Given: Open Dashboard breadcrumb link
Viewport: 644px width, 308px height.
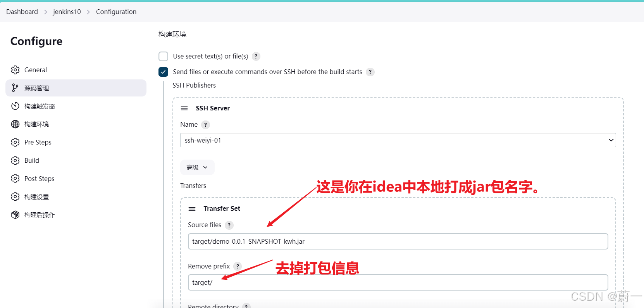Looking at the screenshot, I should click(x=22, y=12).
